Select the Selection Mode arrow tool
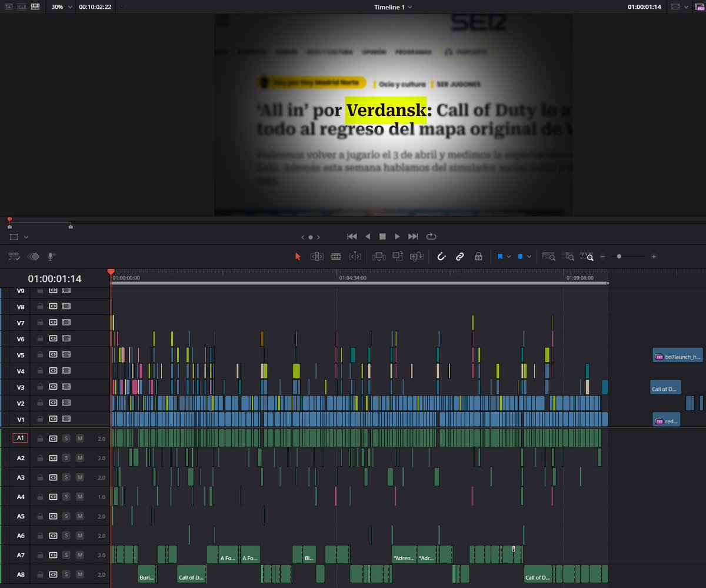This screenshot has width=706, height=588. (298, 257)
